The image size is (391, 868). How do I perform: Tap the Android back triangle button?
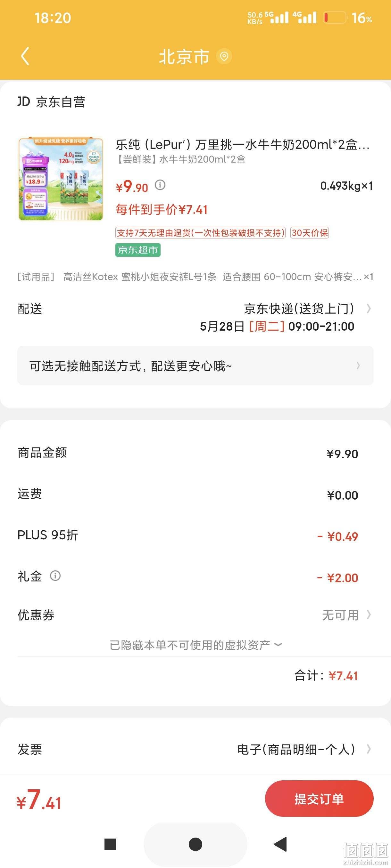[280, 844]
